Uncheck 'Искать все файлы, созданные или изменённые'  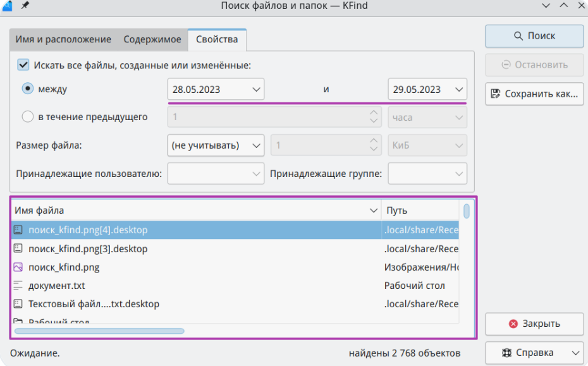[23, 64]
